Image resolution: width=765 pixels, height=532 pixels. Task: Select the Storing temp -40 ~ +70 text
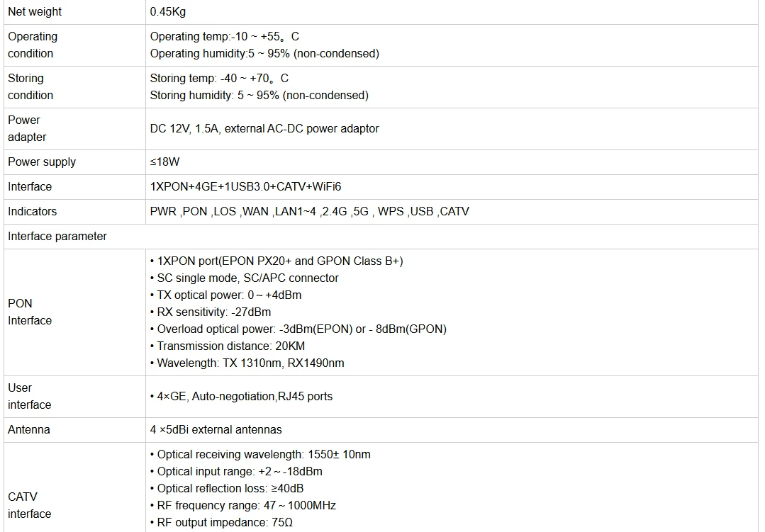[219, 79]
